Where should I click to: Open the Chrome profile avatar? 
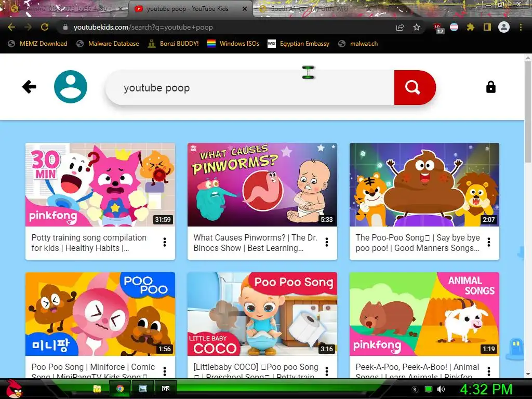(504, 27)
